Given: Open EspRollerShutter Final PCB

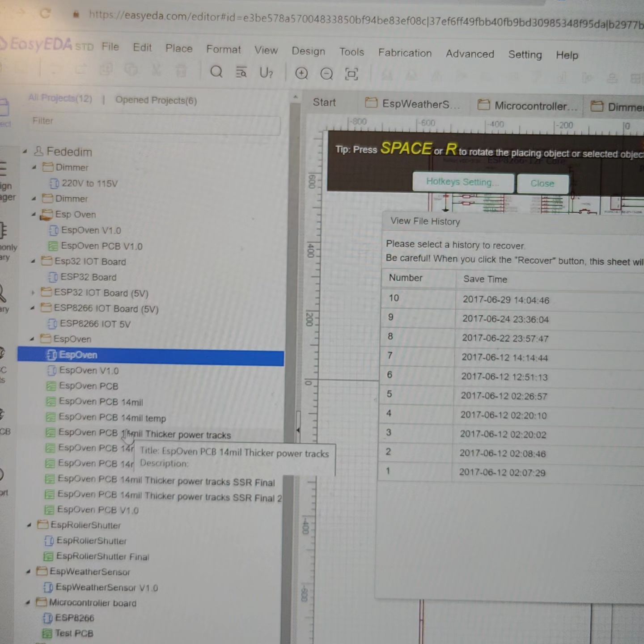Looking at the screenshot, I should pyautogui.click(x=102, y=556).
